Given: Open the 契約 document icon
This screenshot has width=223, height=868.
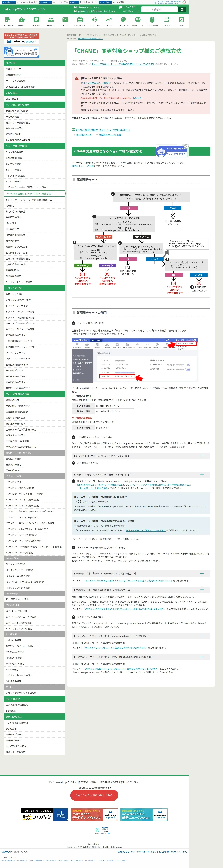Looking at the screenshot, I should [x=181, y=21].
